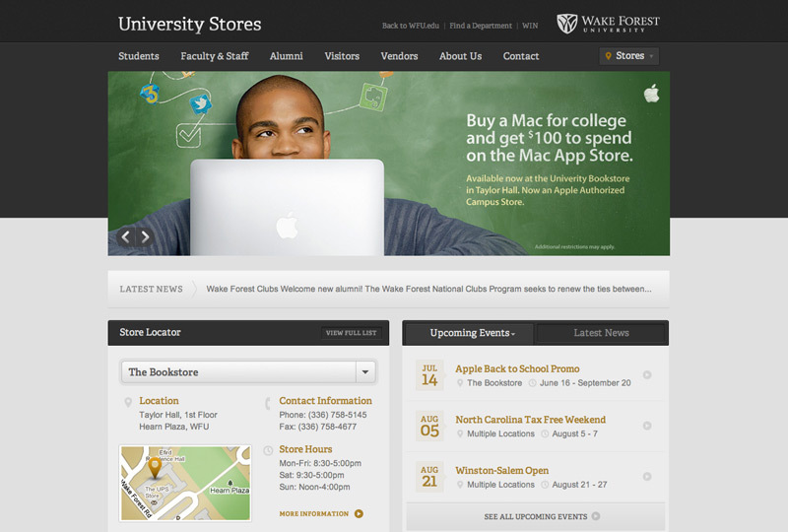This screenshot has height=532, width=788.
Task: Click See All Upcoming Events button
Action: tap(536, 516)
